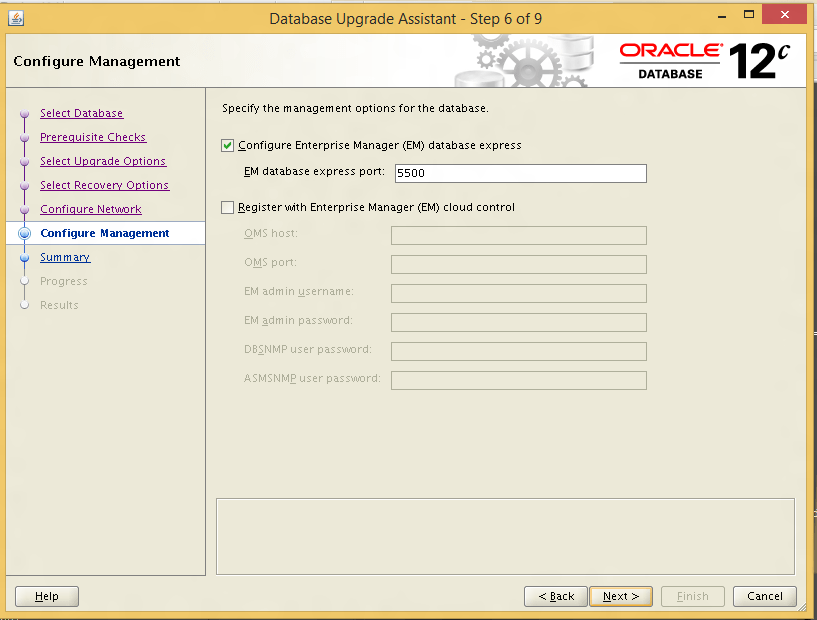
Task: Click the message area box at bottom
Action: coord(505,537)
